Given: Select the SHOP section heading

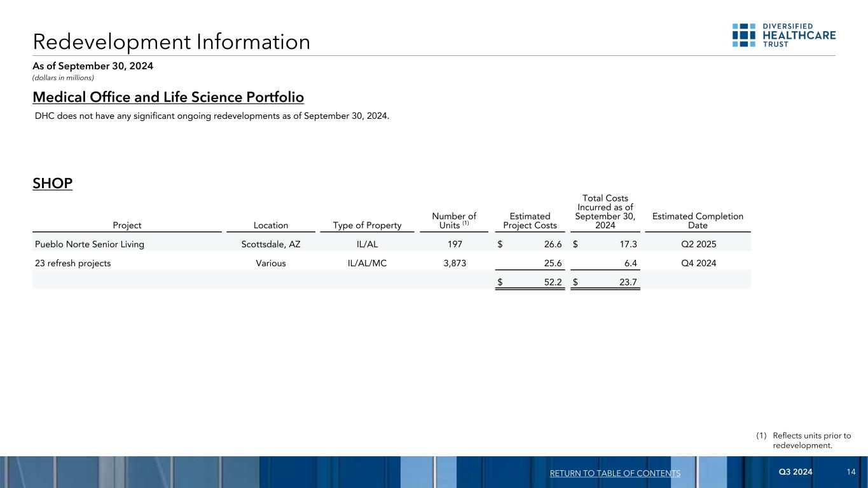Looking at the screenshot, I should coord(53,184).
